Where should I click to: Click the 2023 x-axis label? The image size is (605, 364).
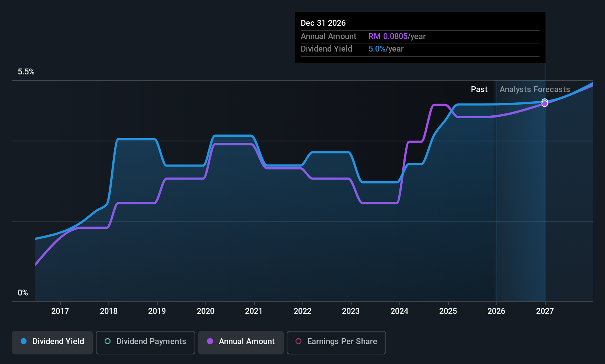coord(351,311)
